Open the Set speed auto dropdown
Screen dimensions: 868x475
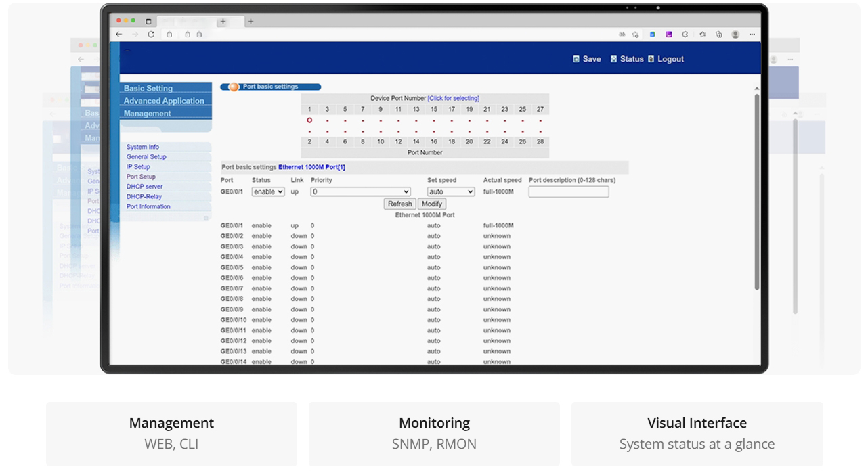point(451,192)
